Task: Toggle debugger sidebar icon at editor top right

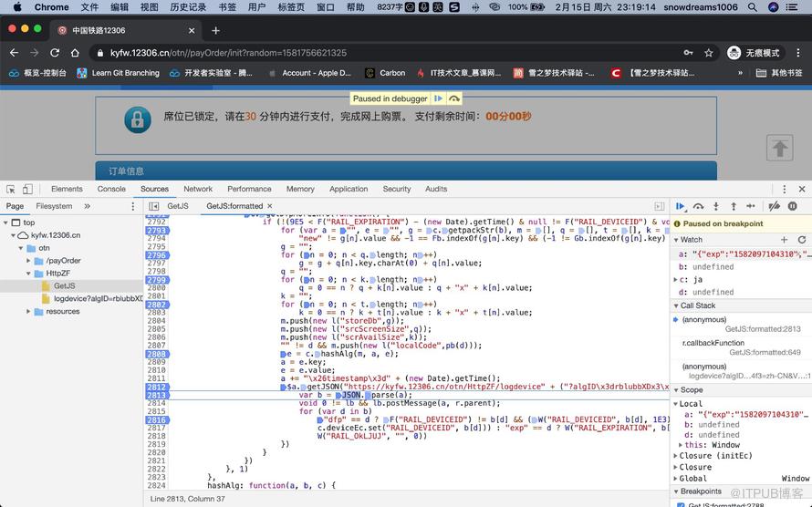Action: (x=660, y=206)
